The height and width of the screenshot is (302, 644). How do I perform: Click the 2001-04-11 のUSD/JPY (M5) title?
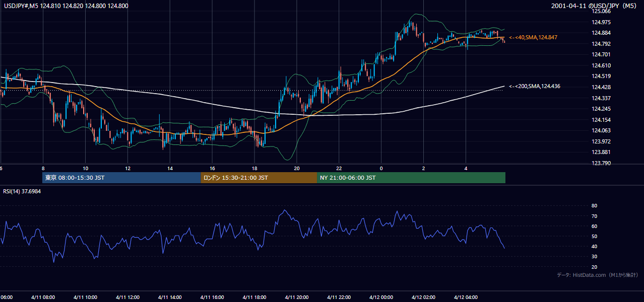tap(595, 6)
